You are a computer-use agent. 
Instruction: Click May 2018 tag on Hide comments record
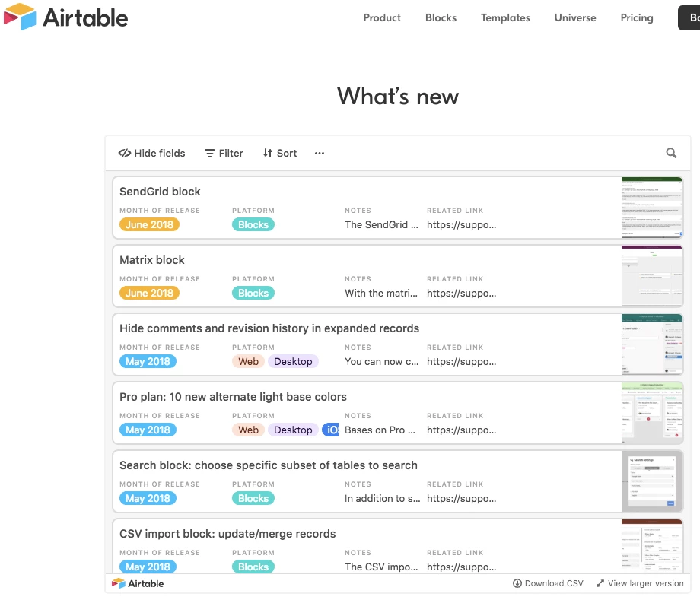(x=148, y=361)
